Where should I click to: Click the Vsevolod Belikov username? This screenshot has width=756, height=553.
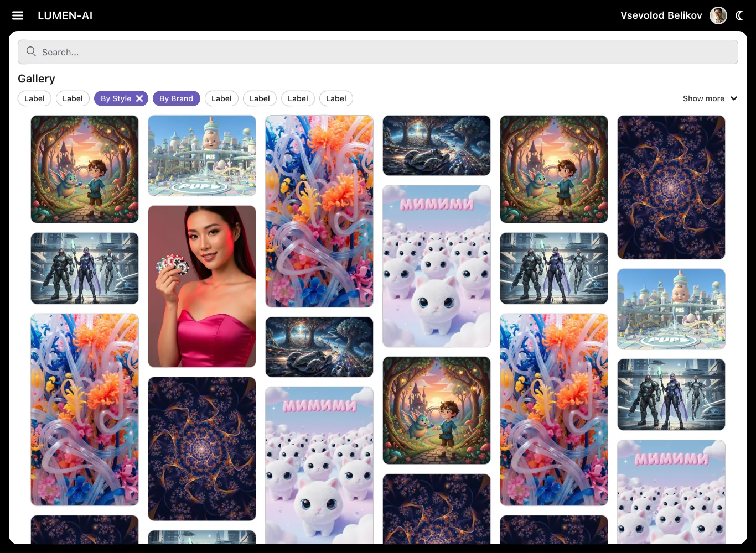[661, 15]
